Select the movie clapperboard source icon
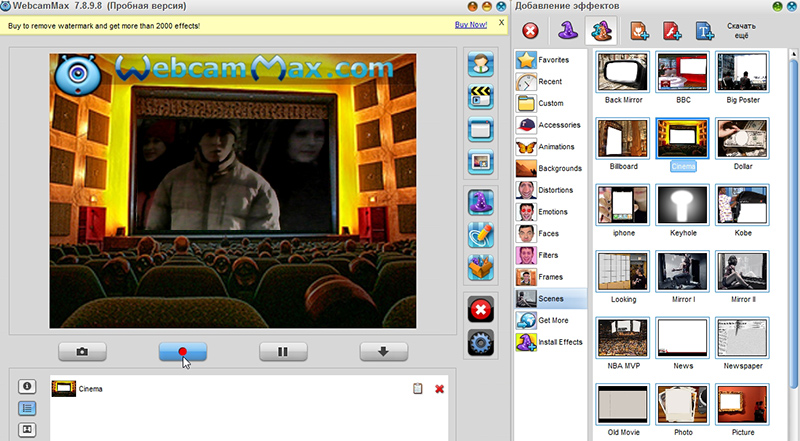 pyautogui.click(x=481, y=97)
